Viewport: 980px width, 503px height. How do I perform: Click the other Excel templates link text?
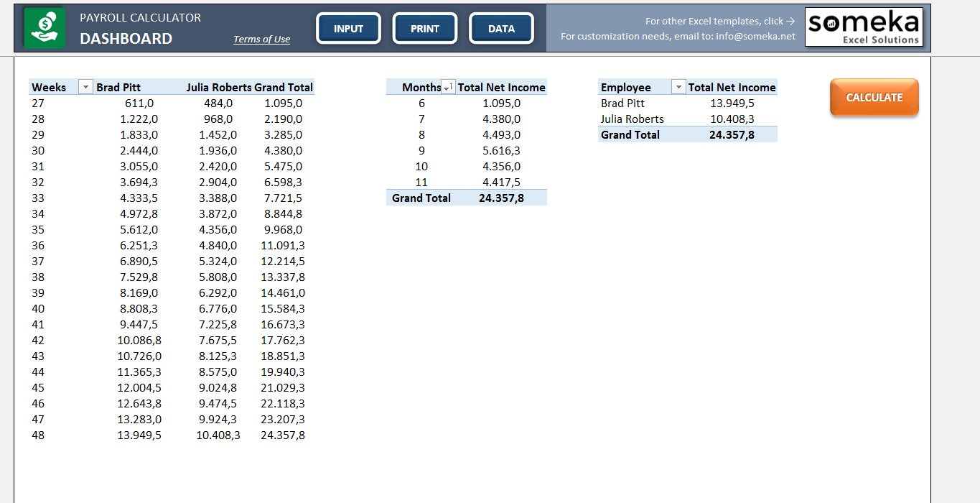pos(720,21)
